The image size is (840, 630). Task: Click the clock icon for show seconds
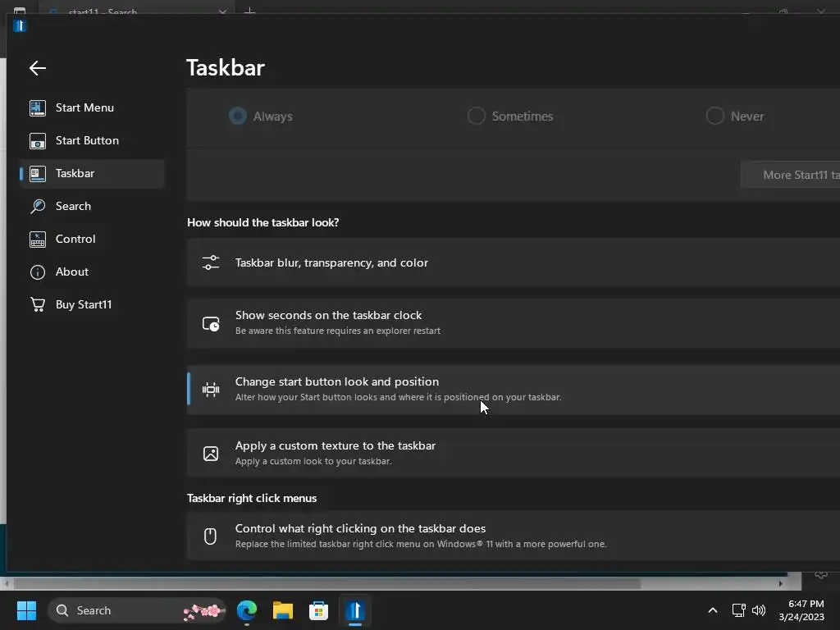pos(211,323)
